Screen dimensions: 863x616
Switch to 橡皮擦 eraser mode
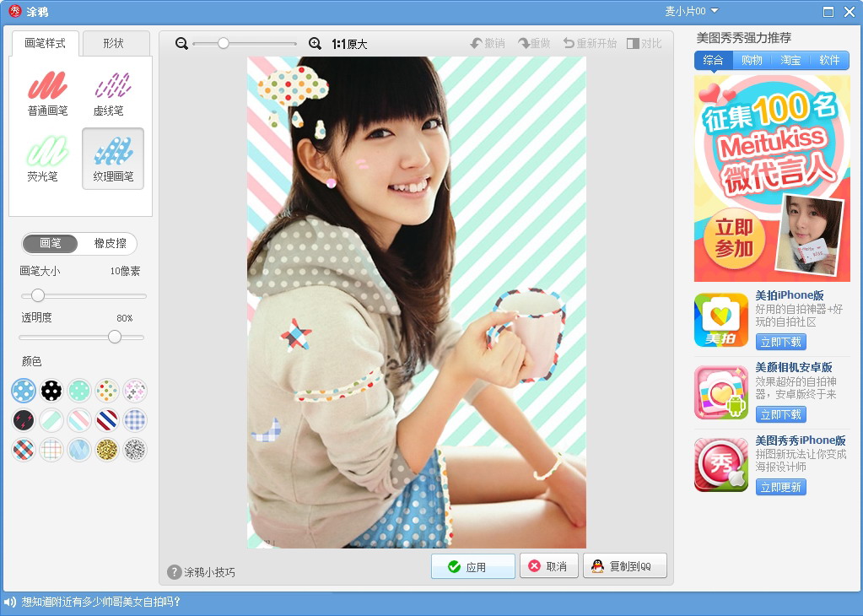coord(110,243)
